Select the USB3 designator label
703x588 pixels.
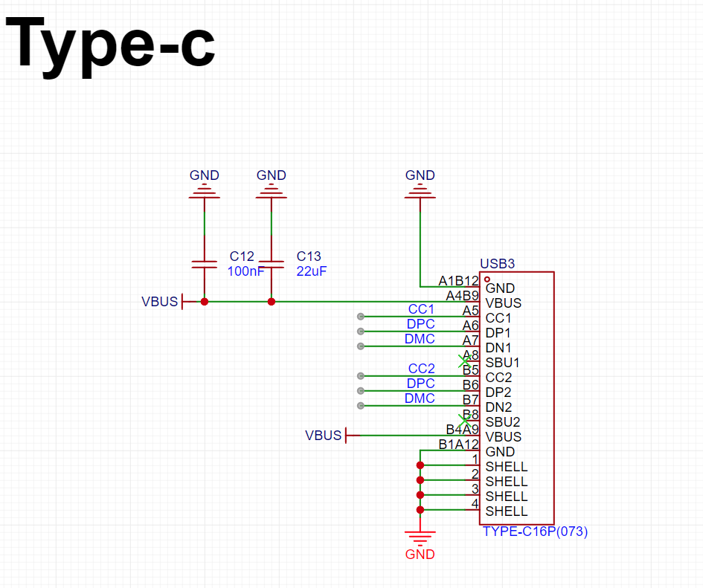(497, 264)
